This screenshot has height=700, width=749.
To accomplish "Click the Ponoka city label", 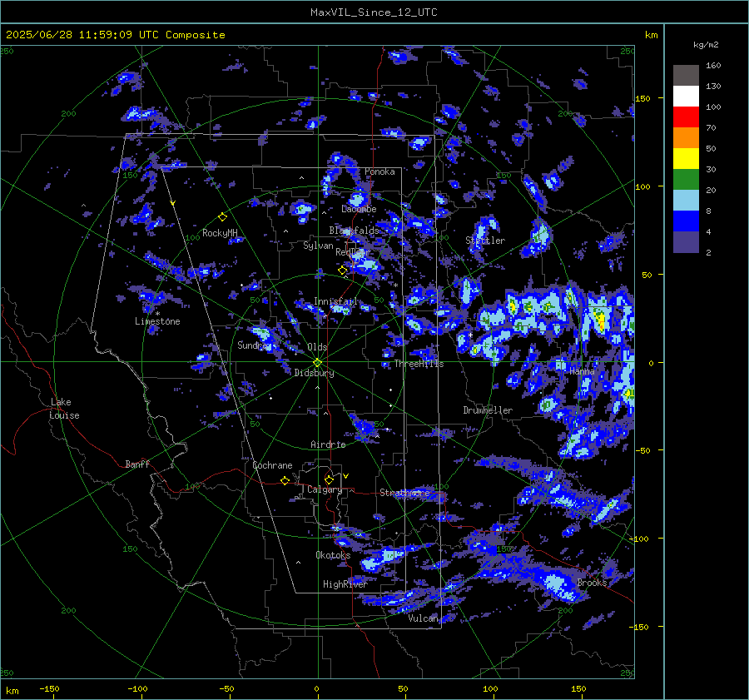I will 379,171.
